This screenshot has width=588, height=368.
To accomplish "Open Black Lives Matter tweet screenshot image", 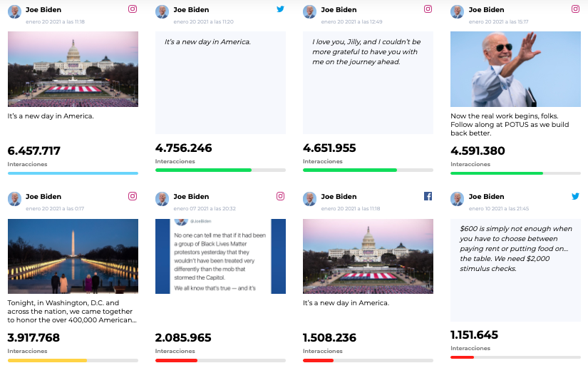I will pos(220,256).
